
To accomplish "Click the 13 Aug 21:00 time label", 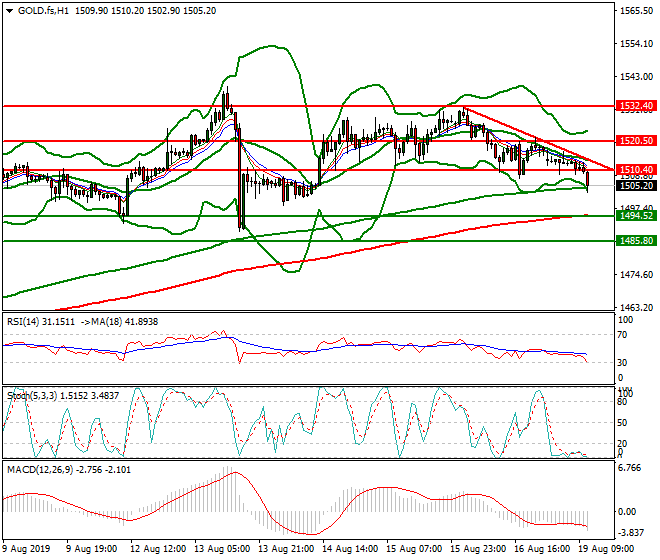I will (x=286, y=549).
